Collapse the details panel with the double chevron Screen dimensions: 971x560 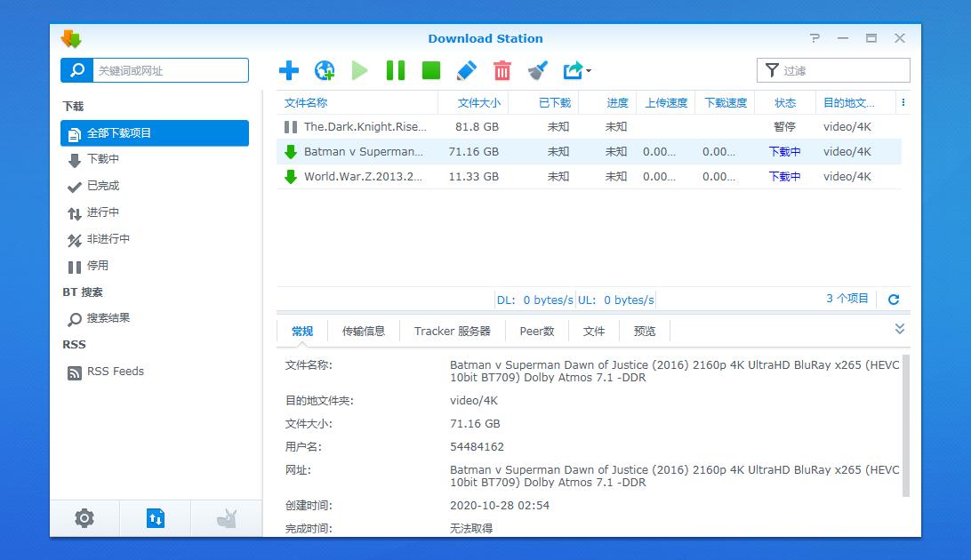tap(898, 328)
